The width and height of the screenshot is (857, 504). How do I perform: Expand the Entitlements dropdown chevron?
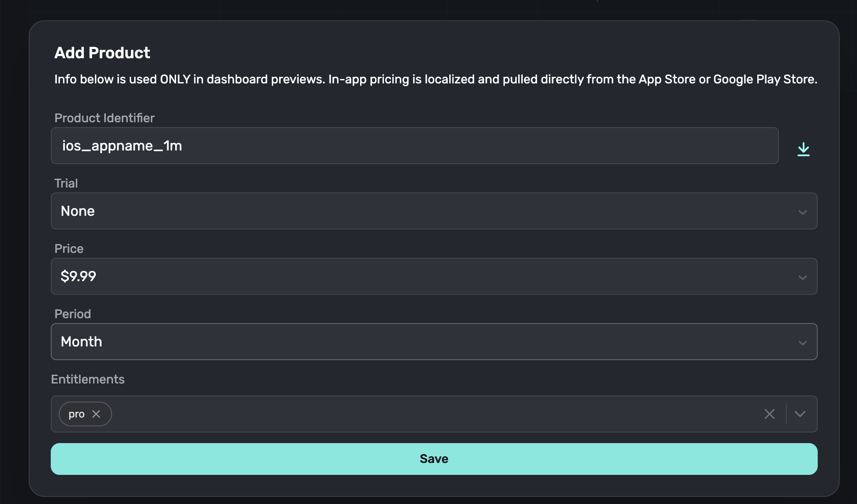point(801,414)
